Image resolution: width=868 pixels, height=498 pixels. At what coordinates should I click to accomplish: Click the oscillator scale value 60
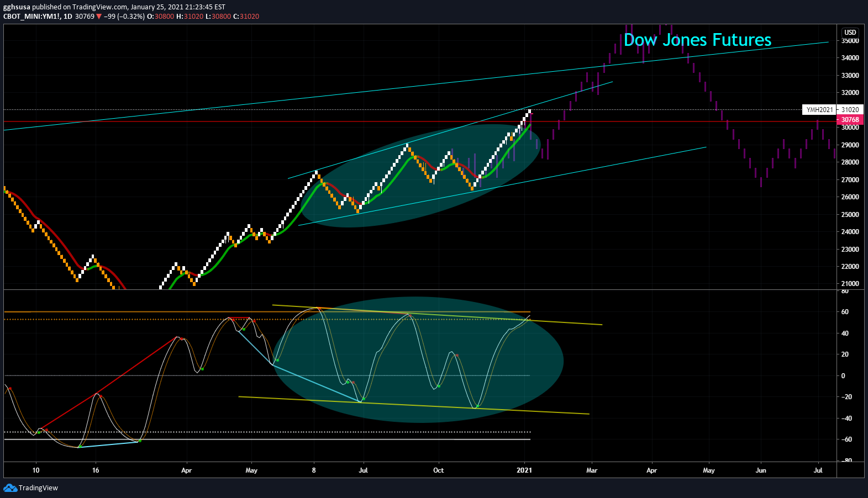click(845, 312)
